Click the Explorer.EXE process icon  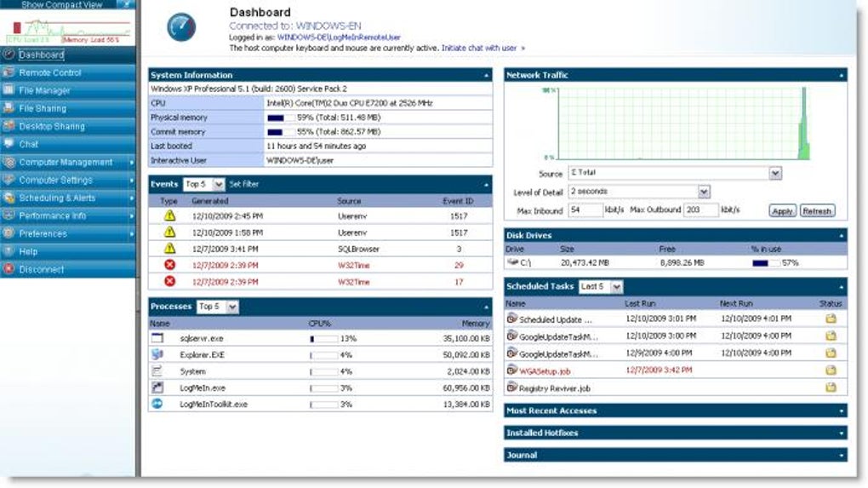coord(157,354)
